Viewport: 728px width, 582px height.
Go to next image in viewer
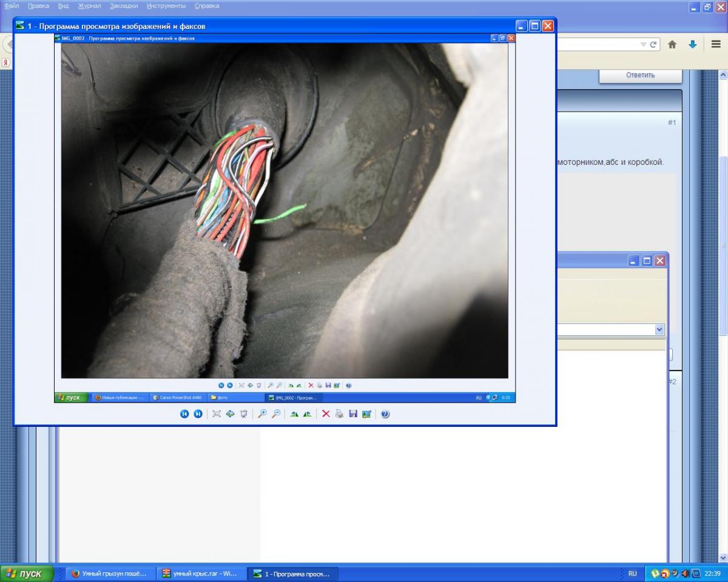198,414
